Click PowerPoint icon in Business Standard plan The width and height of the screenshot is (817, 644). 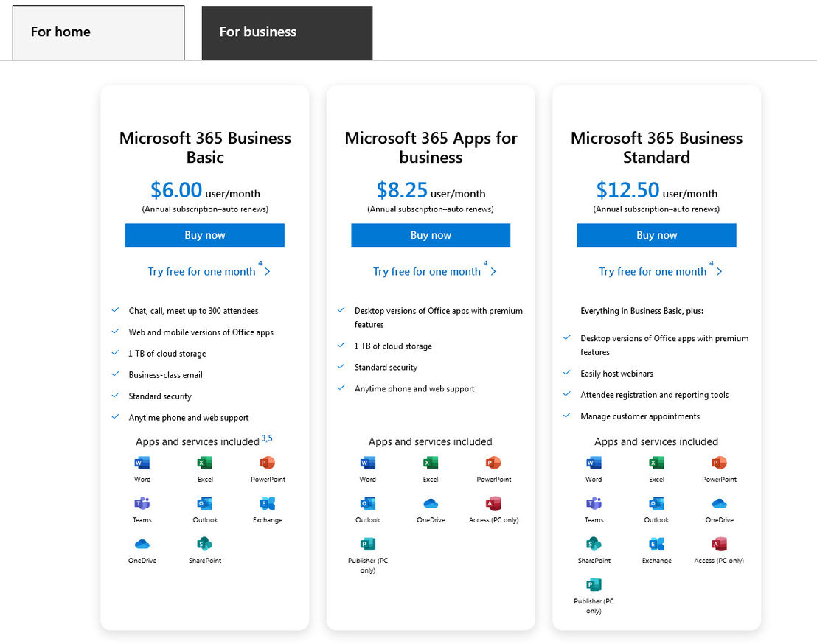(719, 463)
